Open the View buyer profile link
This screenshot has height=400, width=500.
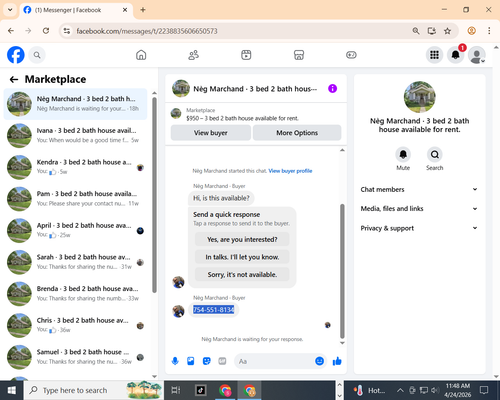click(290, 171)
